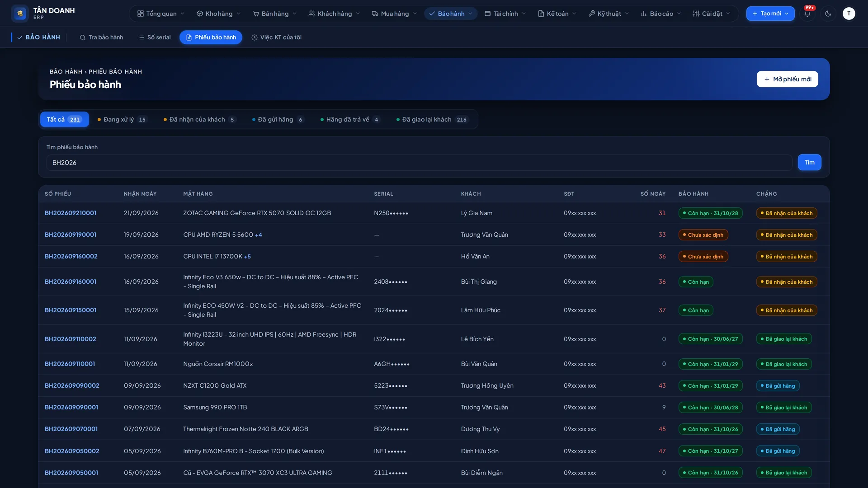Expand the Cài đặt dropdown chevron

tap(728, 14)
